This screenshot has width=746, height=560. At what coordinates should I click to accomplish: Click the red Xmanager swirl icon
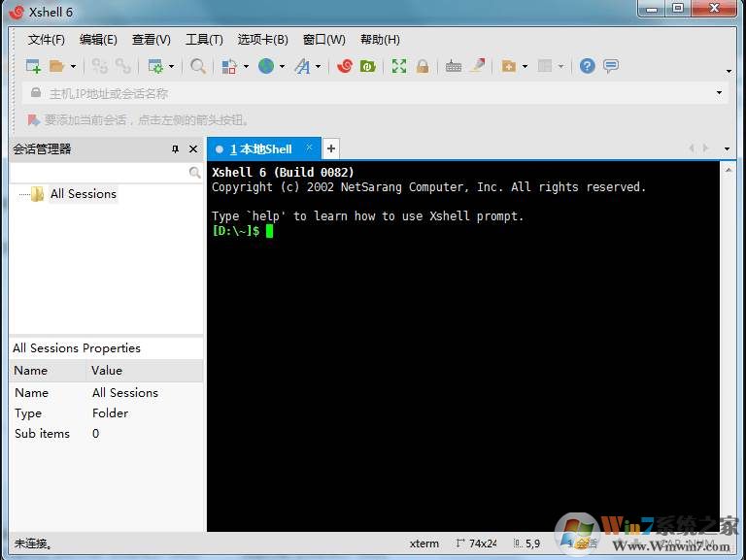[x=344, y=66]
